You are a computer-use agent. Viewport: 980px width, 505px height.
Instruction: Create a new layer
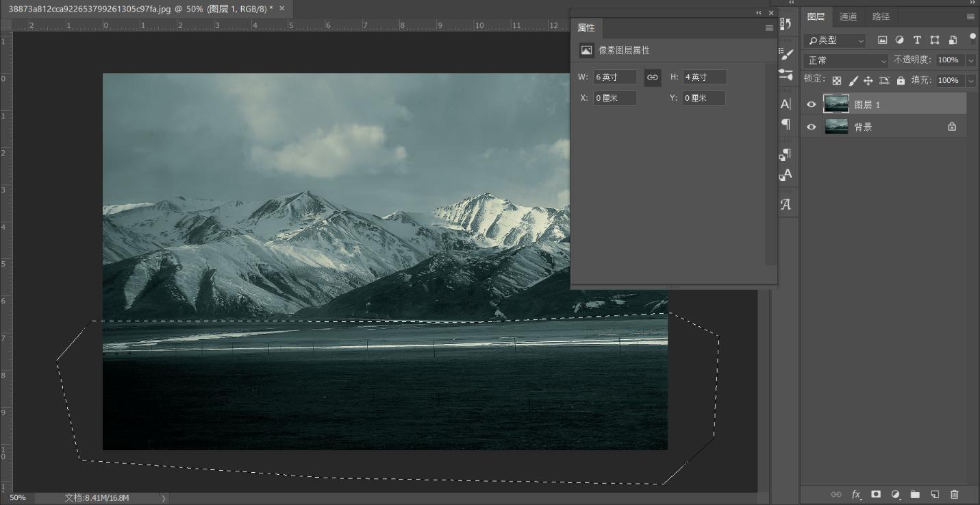(x=934, y=494)
